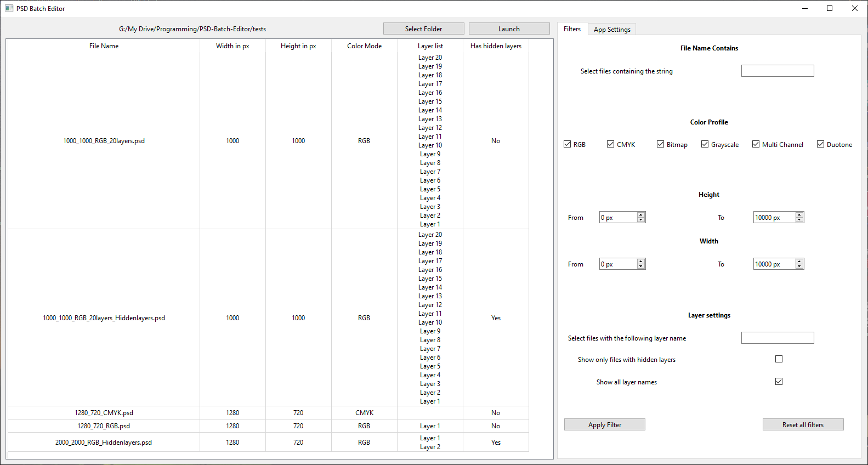The width and height of the screenshot is (868, 465).
Task: Click the Height in px column header
Action: pos(298,46)
